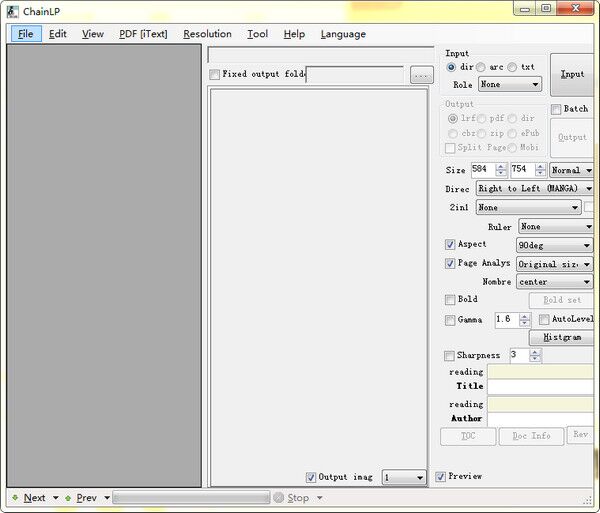Image resolution: width=600 pixels, height=513 pixels.
Task: Open the Resolution menu
Action: (207, 34)
